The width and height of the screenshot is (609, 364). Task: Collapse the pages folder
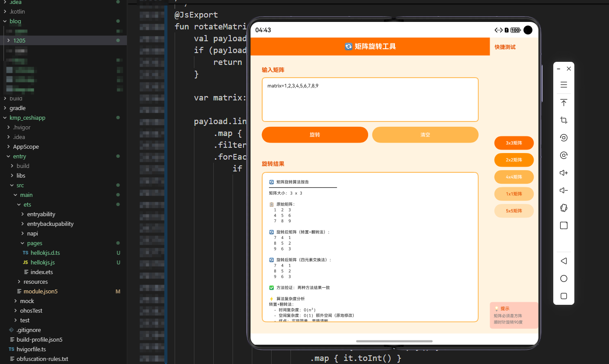pos(22,243)
